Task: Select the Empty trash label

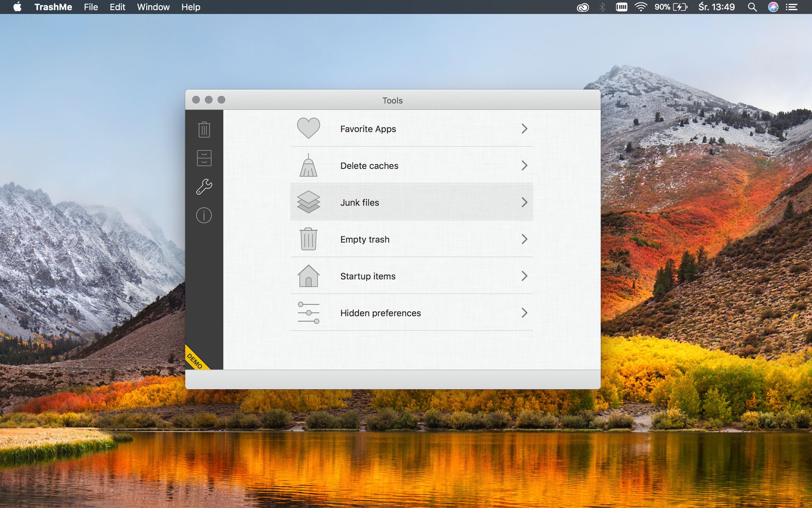Action: (x=365, y=240)
